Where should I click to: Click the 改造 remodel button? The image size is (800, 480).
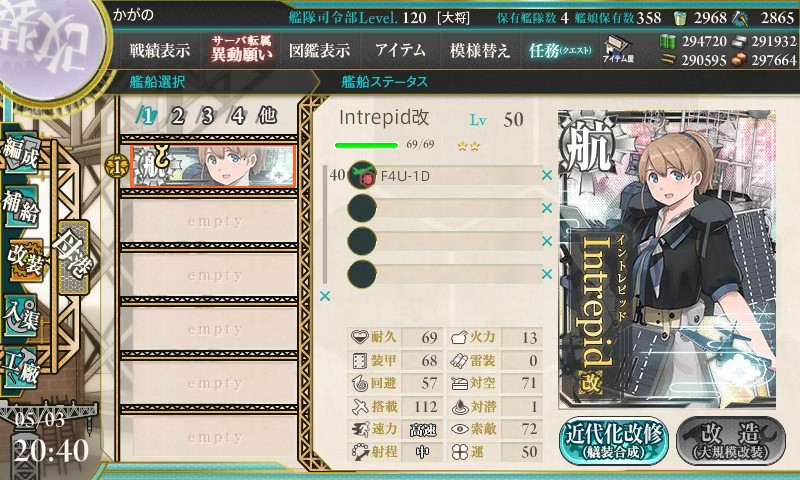pyautogui.click(x=731, y=442)
